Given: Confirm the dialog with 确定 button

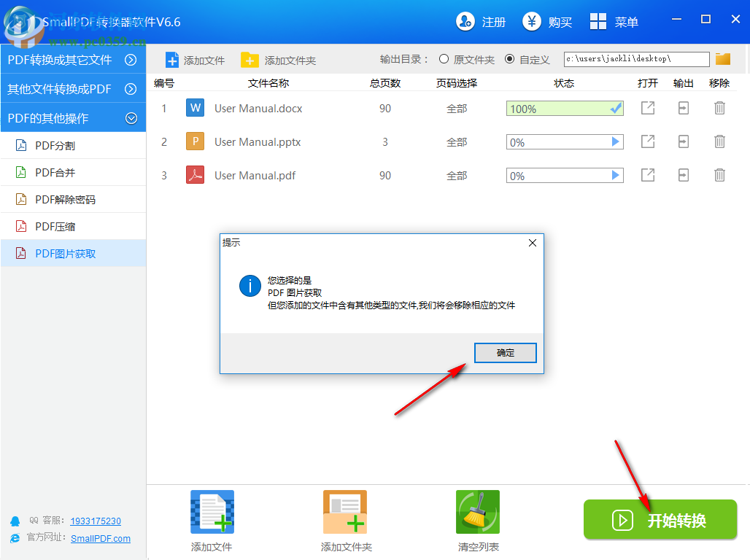Looking at the screenshot, I should [x=505, y=353].
